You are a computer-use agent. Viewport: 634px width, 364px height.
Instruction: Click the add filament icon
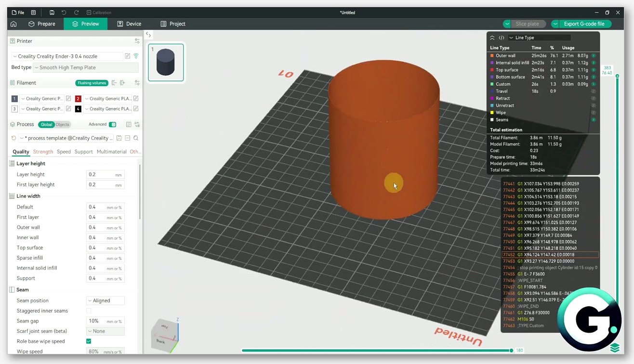[x=122, y=83]
